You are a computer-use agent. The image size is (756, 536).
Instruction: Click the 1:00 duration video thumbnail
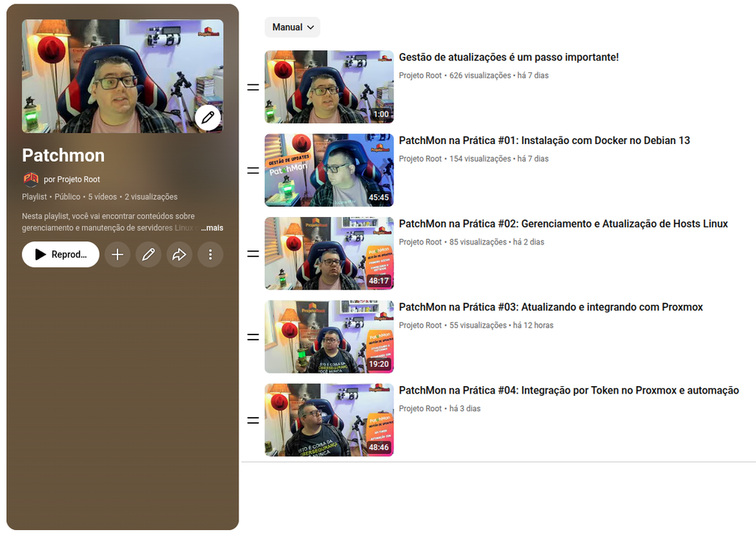pos(329,87)
